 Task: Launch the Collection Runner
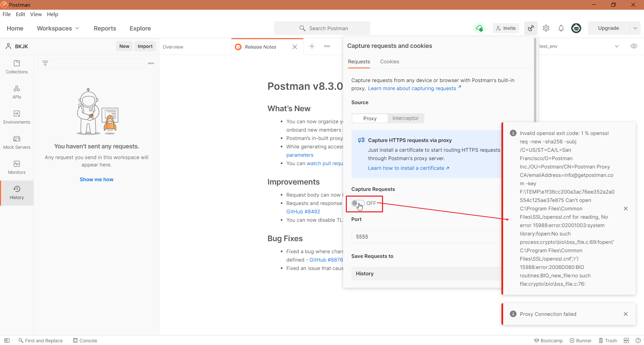coord(581,340)
